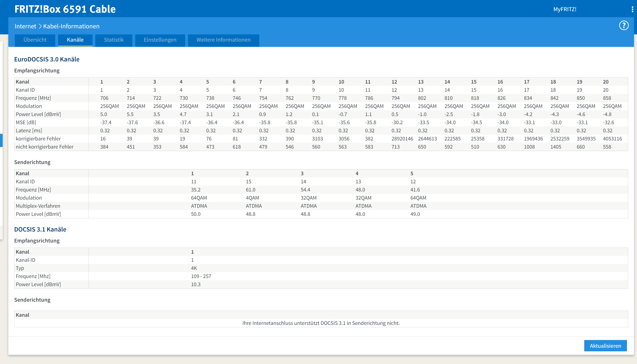Go to the Einstellungen tab
637x364 pixels.
(160, 40)
